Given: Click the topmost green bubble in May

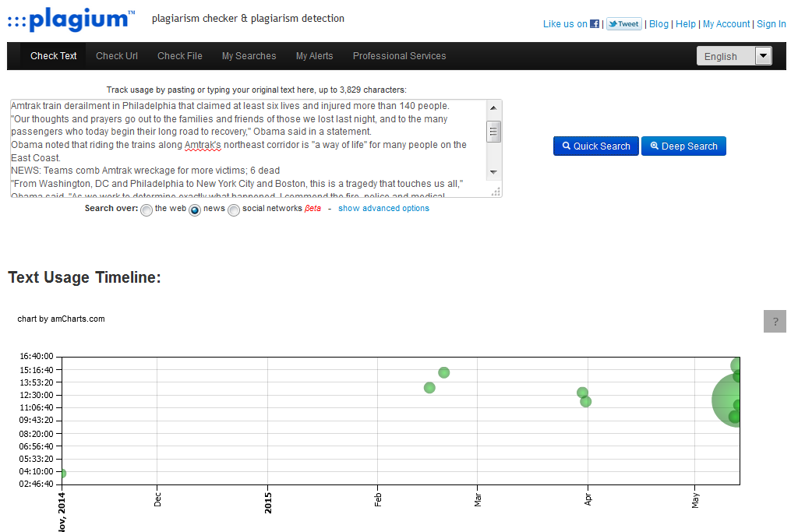Looking at the screenshot, I should [736, 365].
